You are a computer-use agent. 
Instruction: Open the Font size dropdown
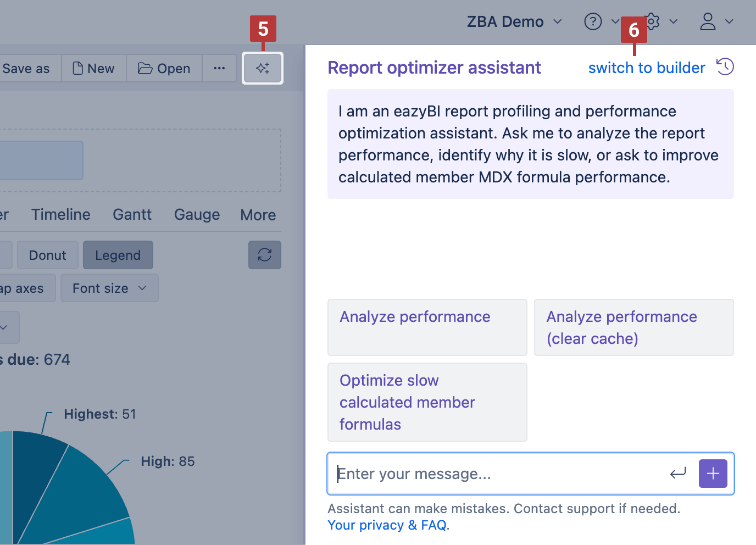109,288
